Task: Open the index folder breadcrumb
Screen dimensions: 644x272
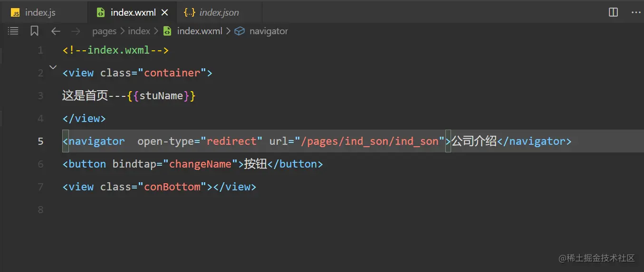Action: 139,31
